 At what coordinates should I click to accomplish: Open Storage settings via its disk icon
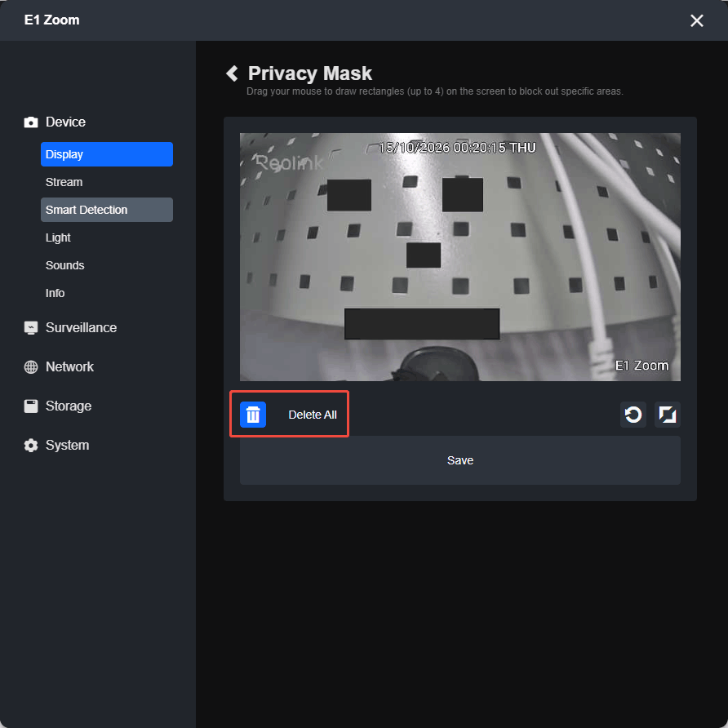(x=31, y=406)
